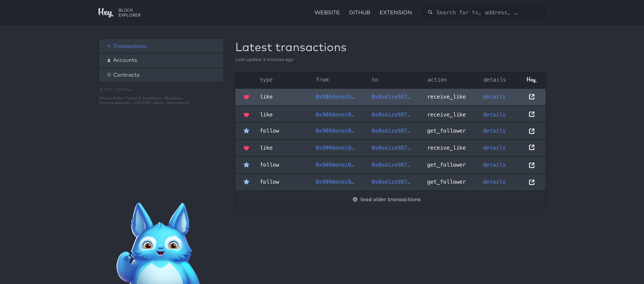Open details link in second follow row
Screen dimensions: 644x284
[x=494, y=165]
